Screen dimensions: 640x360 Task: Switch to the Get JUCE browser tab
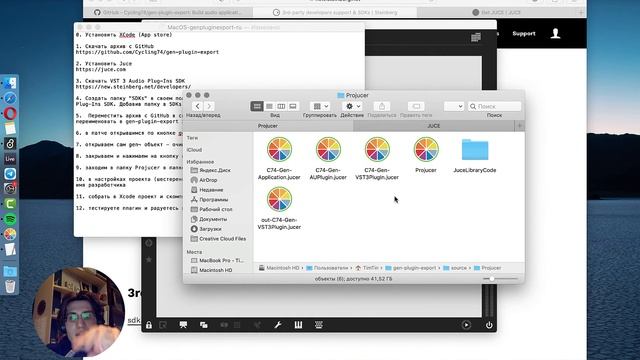point(496,12)
